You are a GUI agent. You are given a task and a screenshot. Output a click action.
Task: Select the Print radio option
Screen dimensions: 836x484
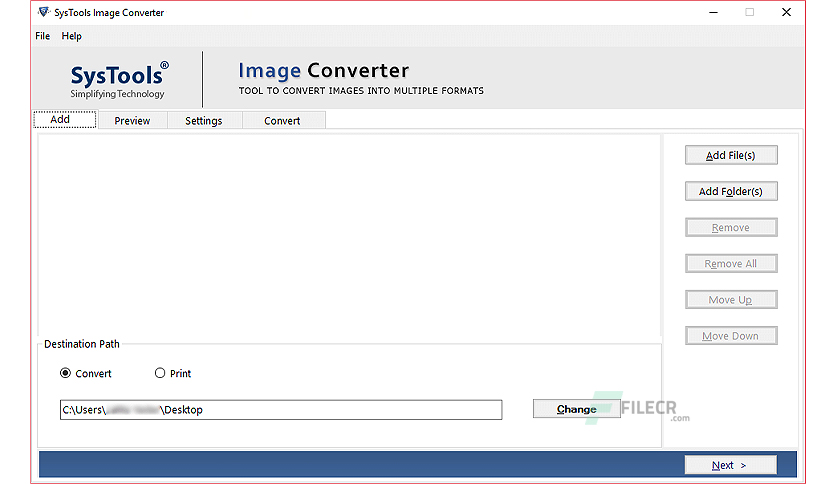coord(173,374)
